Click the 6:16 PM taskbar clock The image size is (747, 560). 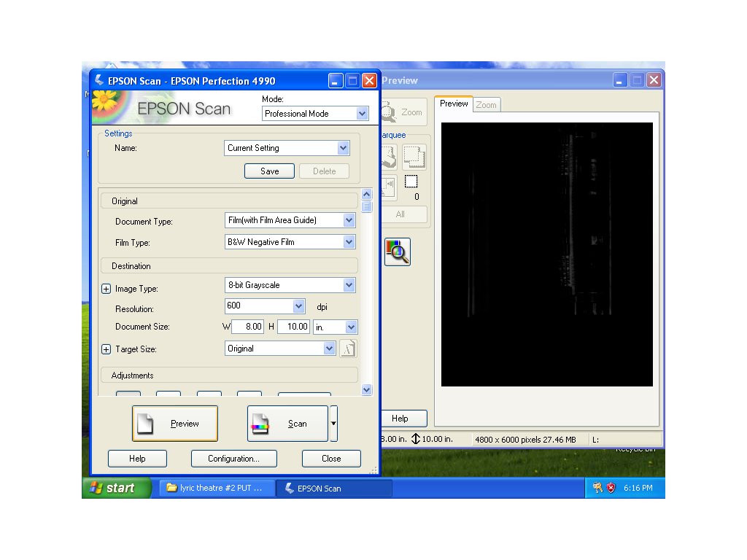click(638, 488)
